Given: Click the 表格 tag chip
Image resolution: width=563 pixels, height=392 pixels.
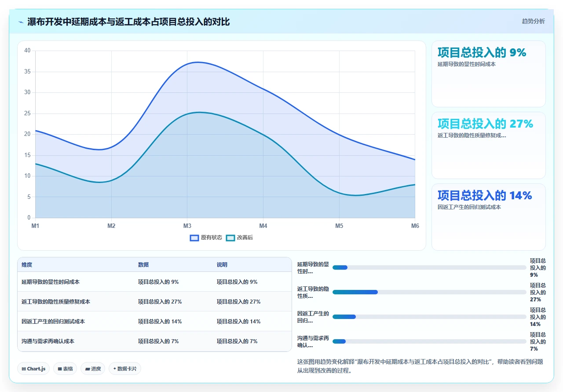Looking at the screenshot, I should point(65,369).
